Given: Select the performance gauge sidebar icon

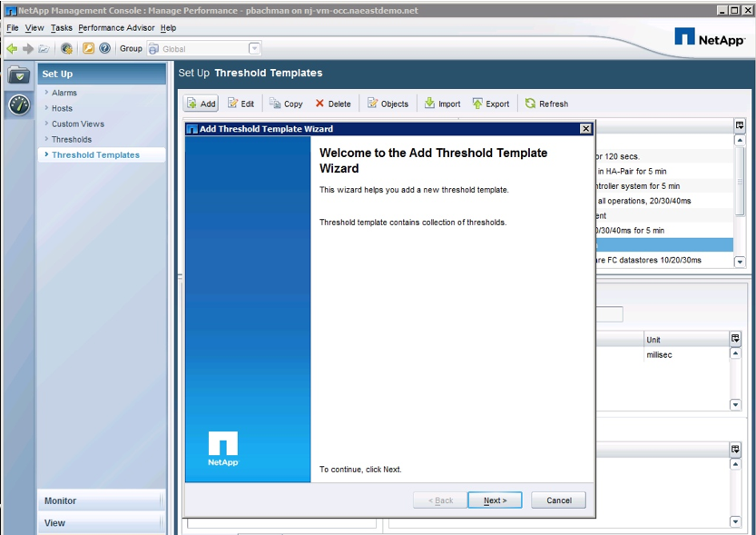Looking at the screenshot, I should (19, 104).
